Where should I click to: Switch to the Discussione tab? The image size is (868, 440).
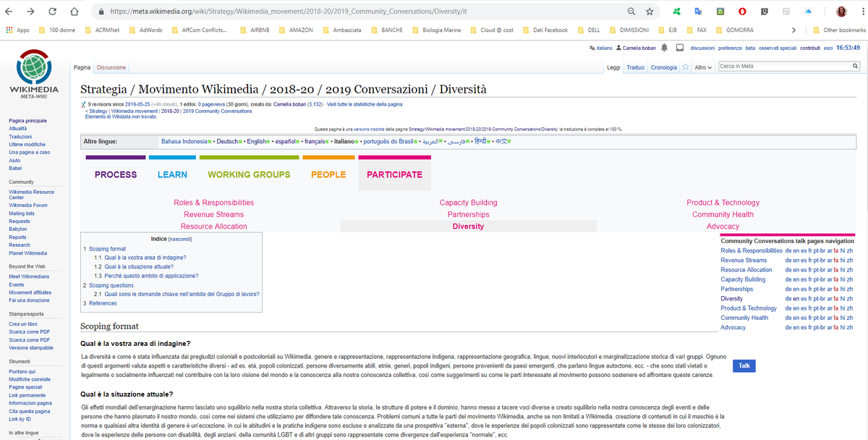click(111, 67)
